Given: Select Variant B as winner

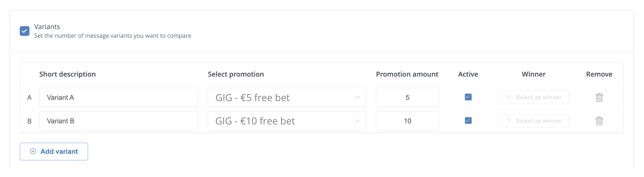Looking at the screenshot, I should click(534, 121).
